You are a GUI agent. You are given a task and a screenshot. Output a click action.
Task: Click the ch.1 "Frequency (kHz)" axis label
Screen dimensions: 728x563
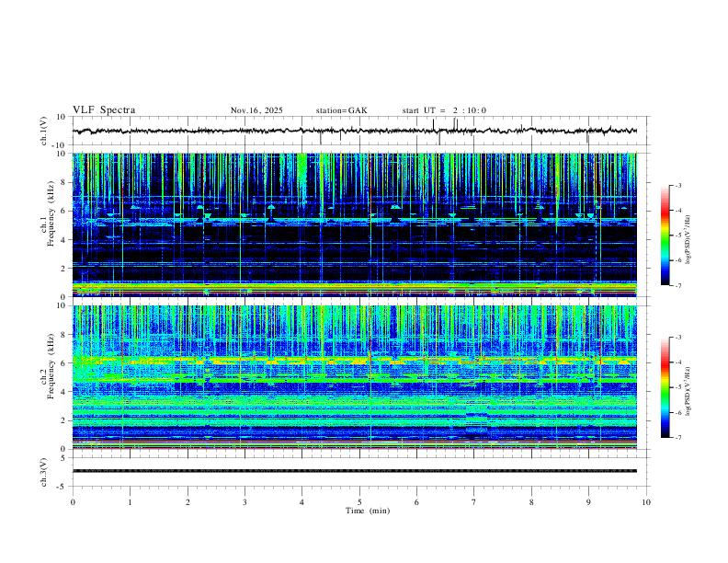point(51,213)
